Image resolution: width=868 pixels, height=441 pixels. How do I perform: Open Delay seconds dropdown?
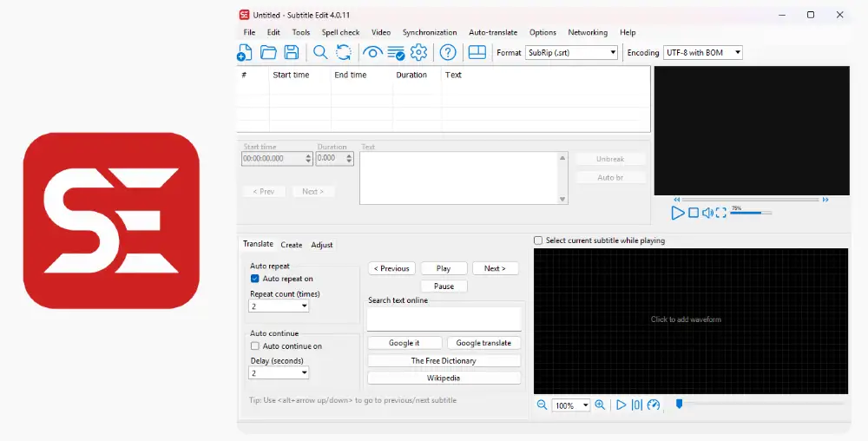pos(279,373)
